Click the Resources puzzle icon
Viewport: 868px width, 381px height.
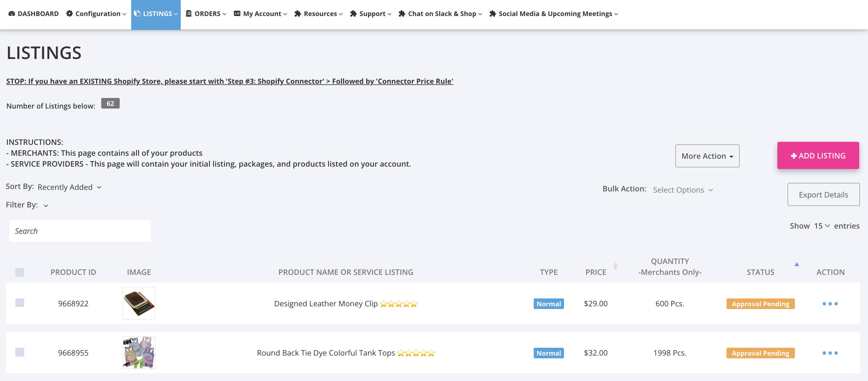pos(297,14)
